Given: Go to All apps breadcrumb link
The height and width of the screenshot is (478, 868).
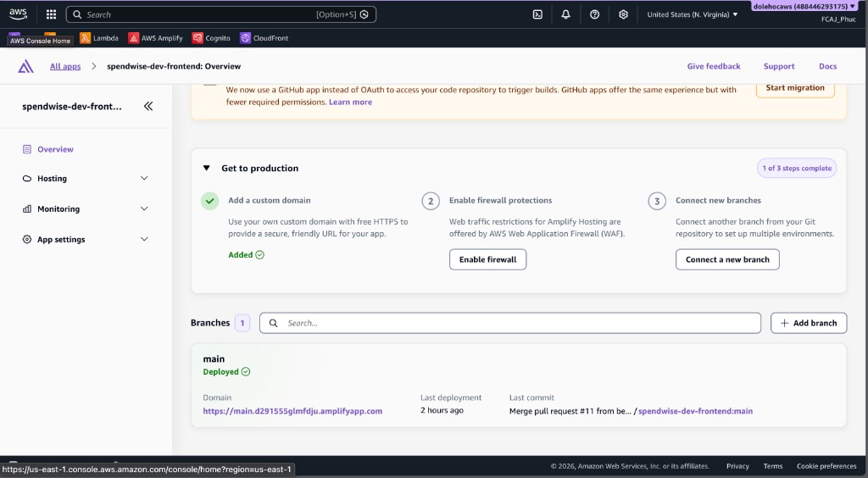Looking at the screenshot, I should click(65, 66).
